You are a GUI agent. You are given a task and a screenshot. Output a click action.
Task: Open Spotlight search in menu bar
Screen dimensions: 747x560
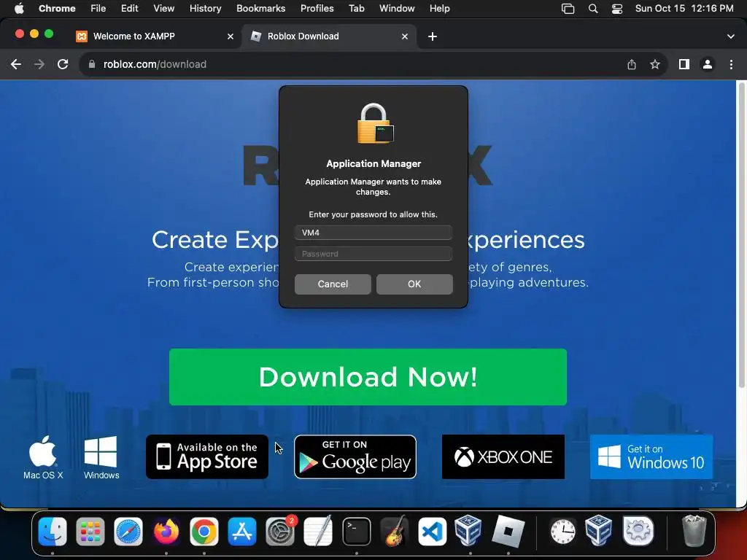(593, 9)
